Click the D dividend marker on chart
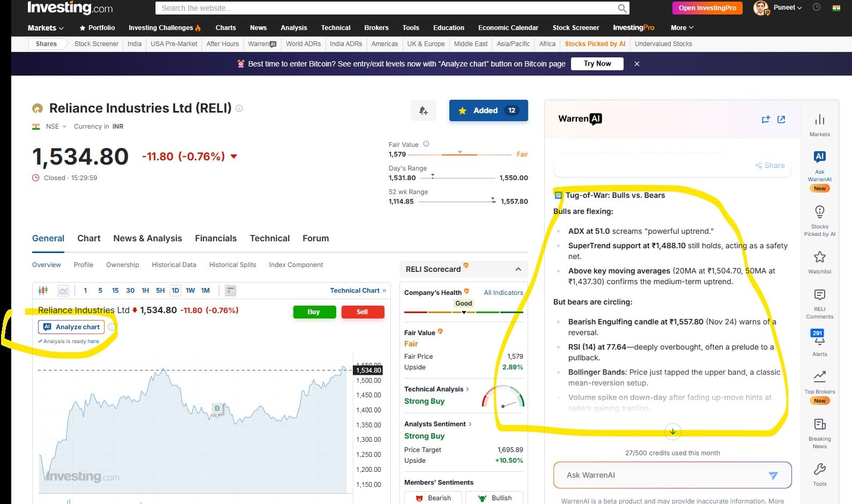Screen dimensions: 852x504 pyautogui.click(x=217, y=408)
